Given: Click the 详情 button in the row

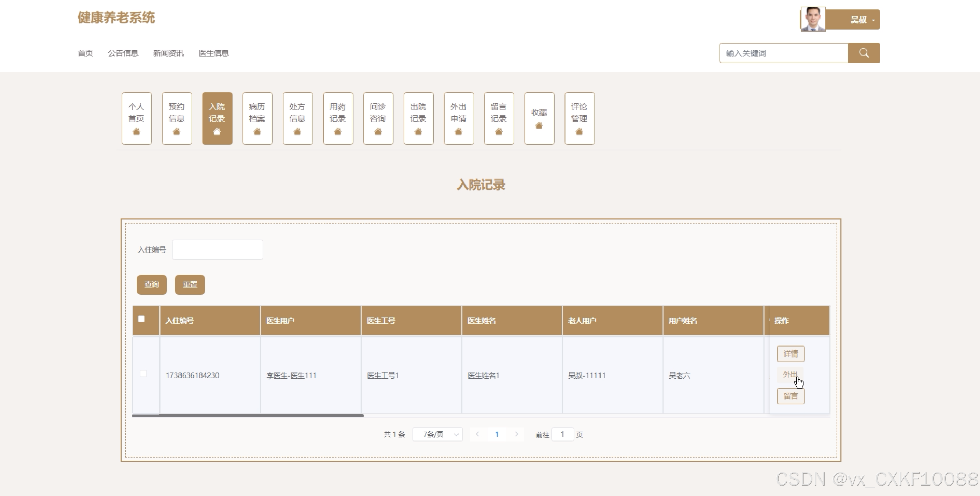Looking at the screenshot, I should point(790,354).
